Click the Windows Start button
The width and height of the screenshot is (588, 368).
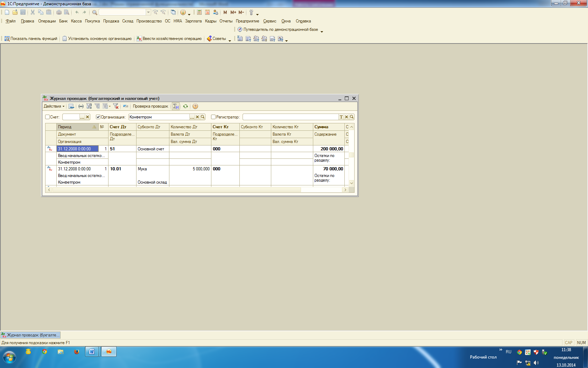pos(9,357)
